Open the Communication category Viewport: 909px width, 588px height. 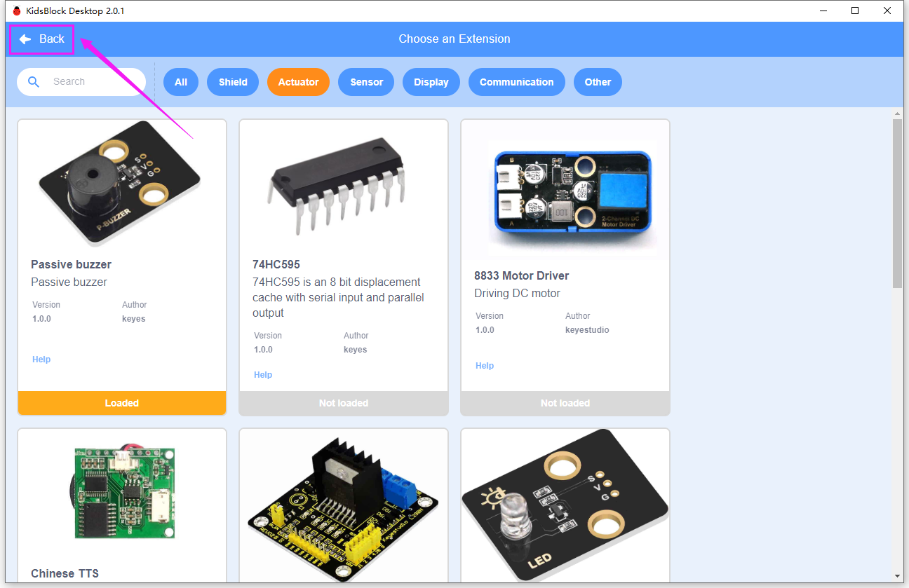click(x=517, y=82)
